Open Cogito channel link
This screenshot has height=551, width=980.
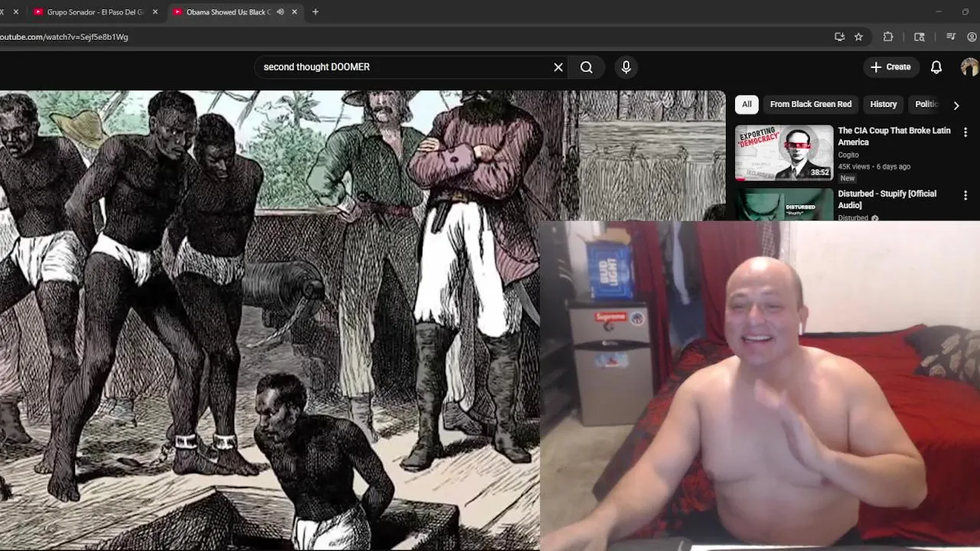tap(848, 155)
